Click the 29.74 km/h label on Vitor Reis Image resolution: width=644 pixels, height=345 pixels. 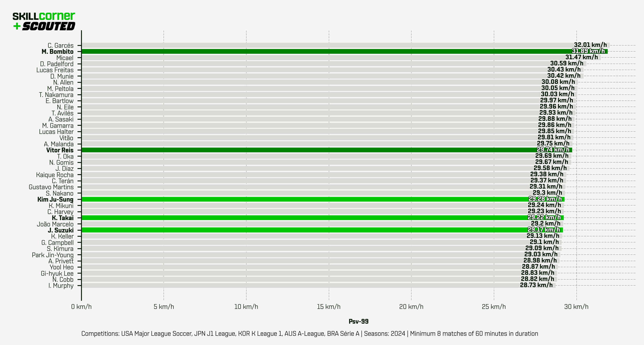point(553,150)
